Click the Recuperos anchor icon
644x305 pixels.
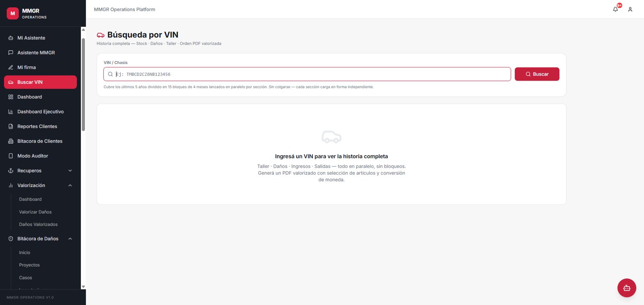(11, 171)
